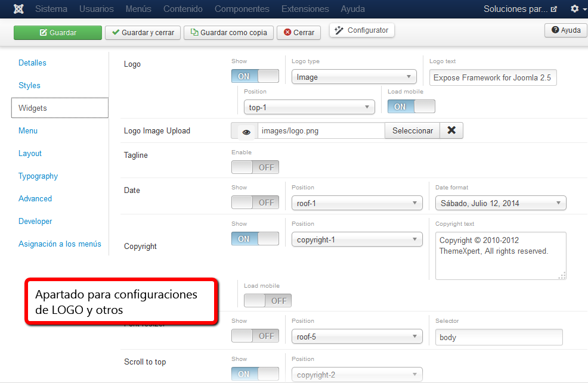The height and width of the screenshot is (383, 588).
Task: Click the Copyright text area
Action: [x=500, y=256]
